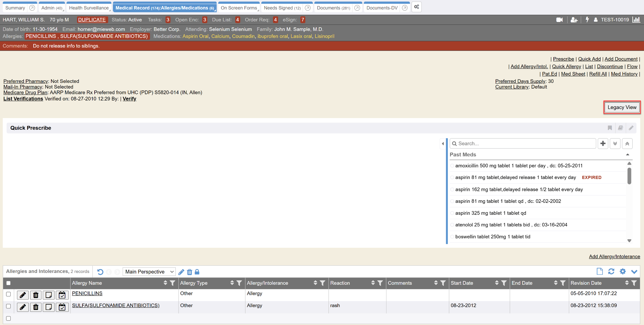Open the Main Perspective dropdown
Image resolution: width=644 pixels, height=325 pixels.
click(149, 272)
